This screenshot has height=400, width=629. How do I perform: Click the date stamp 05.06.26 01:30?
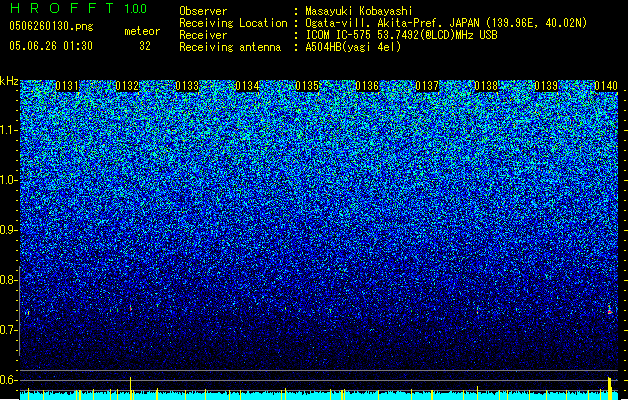[x=51, y=46]
